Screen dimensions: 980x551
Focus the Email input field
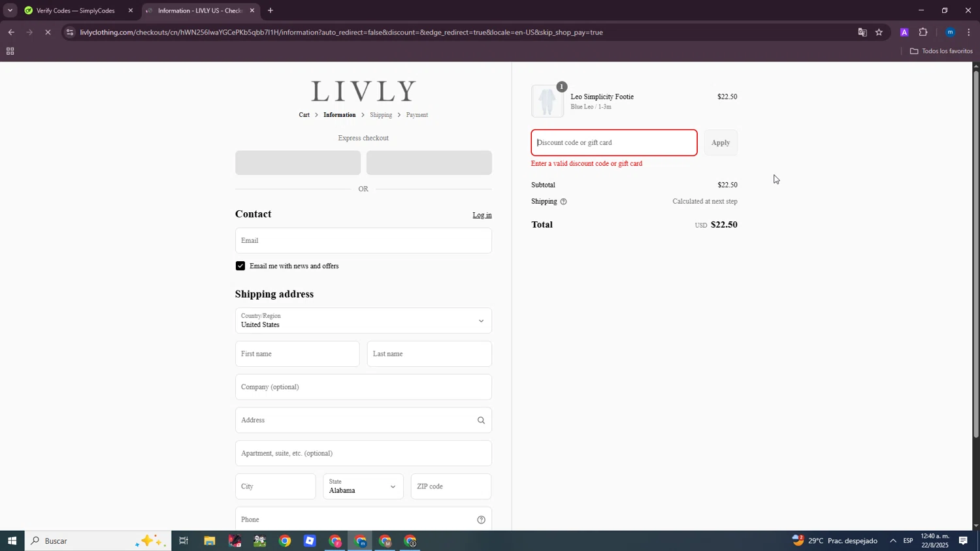363,240
